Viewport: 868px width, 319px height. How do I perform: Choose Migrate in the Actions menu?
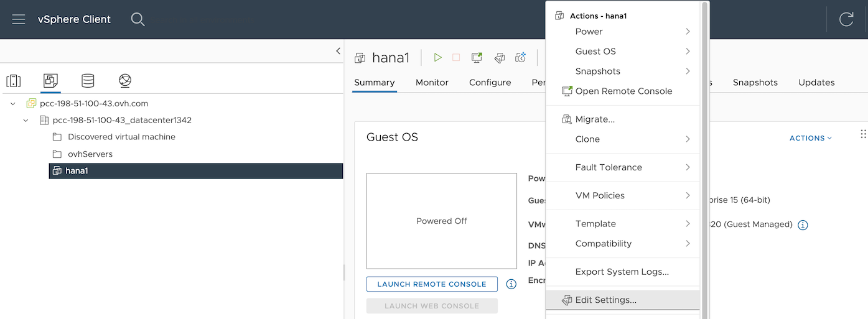(595, 119)
